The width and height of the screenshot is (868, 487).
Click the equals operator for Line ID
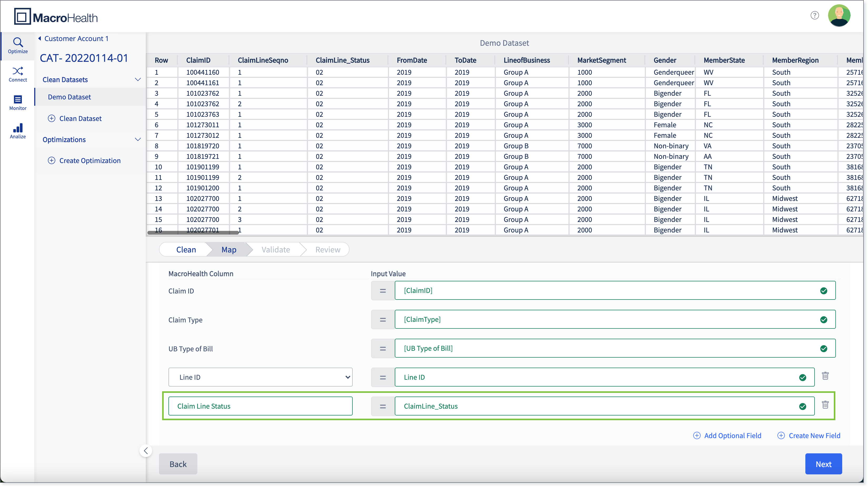point(383,378)
